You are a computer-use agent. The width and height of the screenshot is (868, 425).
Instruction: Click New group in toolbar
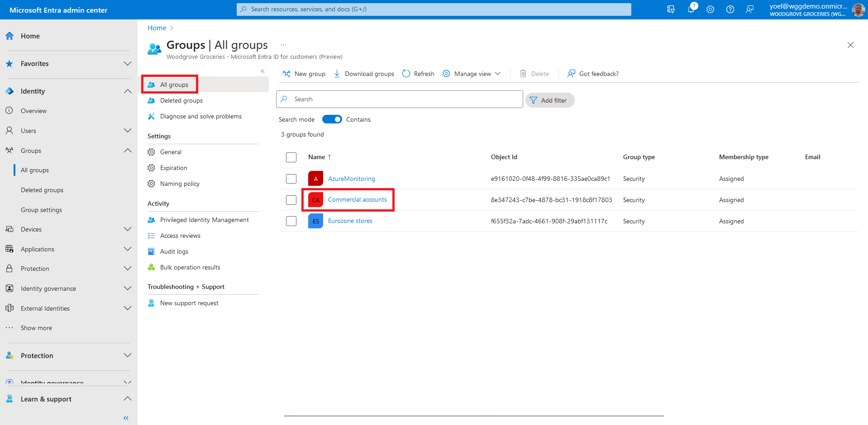(304, 74)
